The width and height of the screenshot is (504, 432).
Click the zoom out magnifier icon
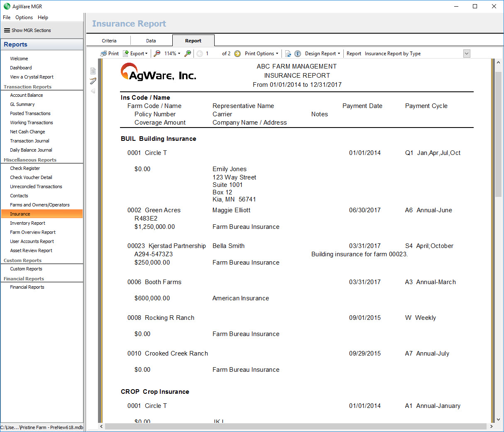[x=157, y=54]
